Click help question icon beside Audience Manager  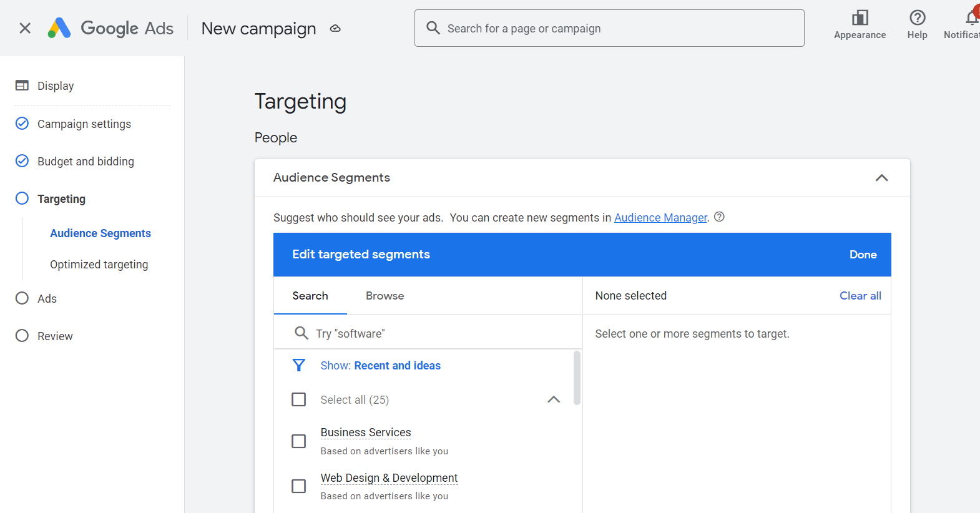pos(719,217)
